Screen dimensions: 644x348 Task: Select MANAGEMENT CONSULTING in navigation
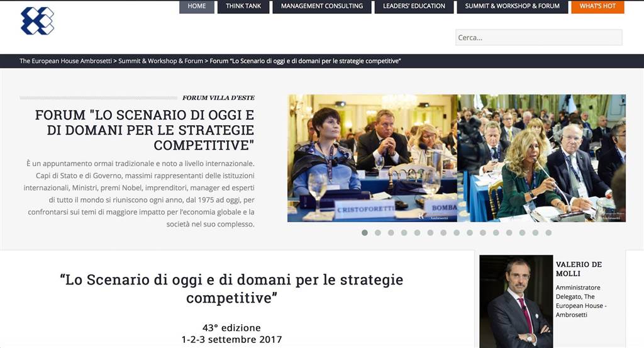[x=322, y=6]
